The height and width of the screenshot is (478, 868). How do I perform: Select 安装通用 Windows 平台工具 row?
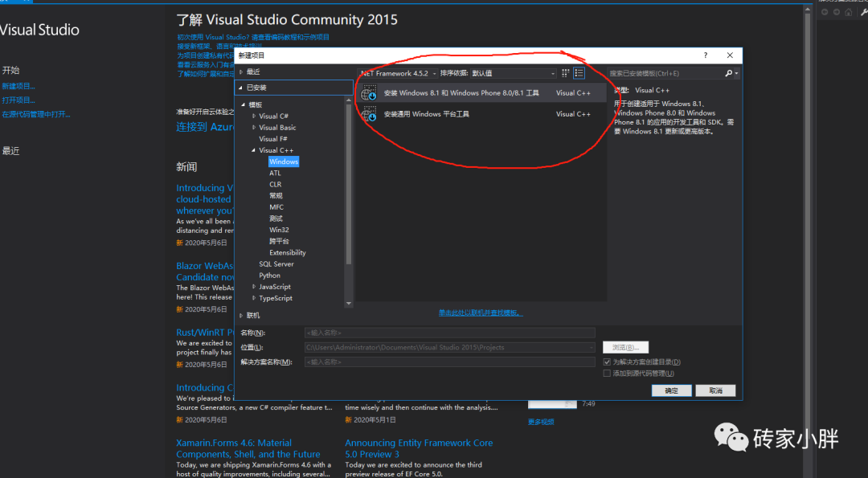[481, 114]
